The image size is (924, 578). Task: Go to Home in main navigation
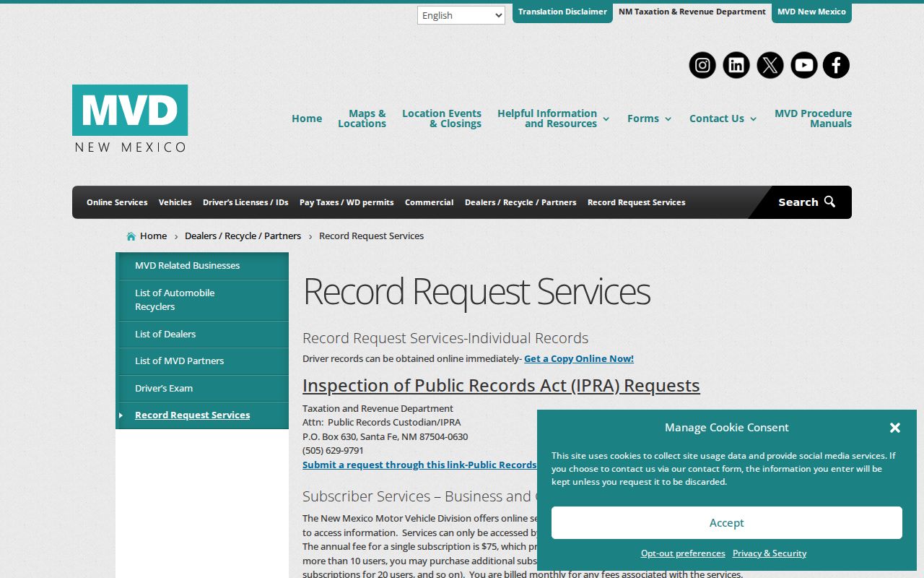pyautogui.click(x=307, y=118)
